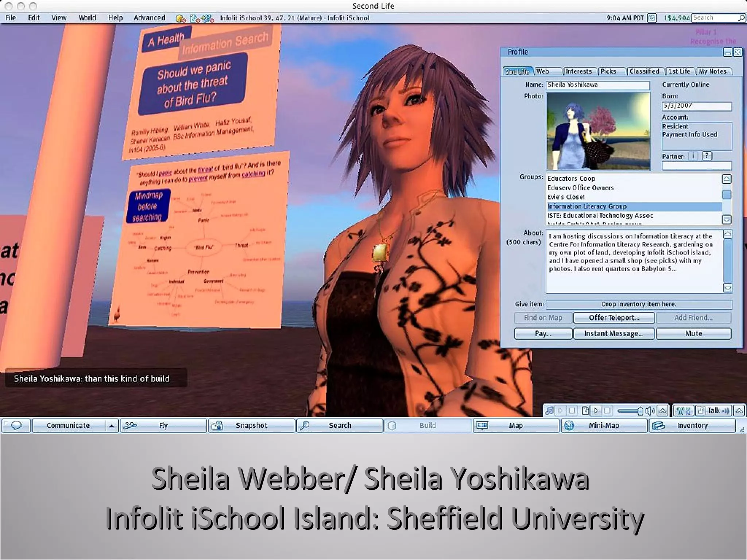The width and height of the screenshot is (747, 560).
Task: Click the movie media icon in the media controls
Action: pyautogui.click(x=585, y=411)
